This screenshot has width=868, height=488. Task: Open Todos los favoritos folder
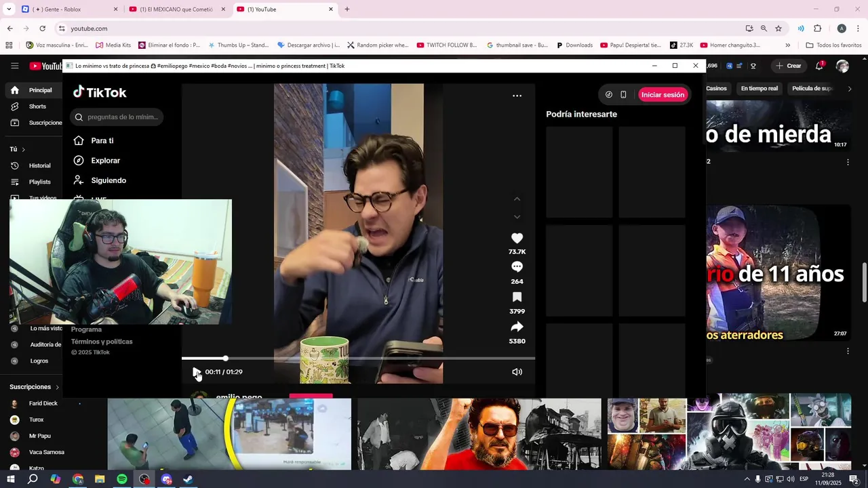point(833,45)
